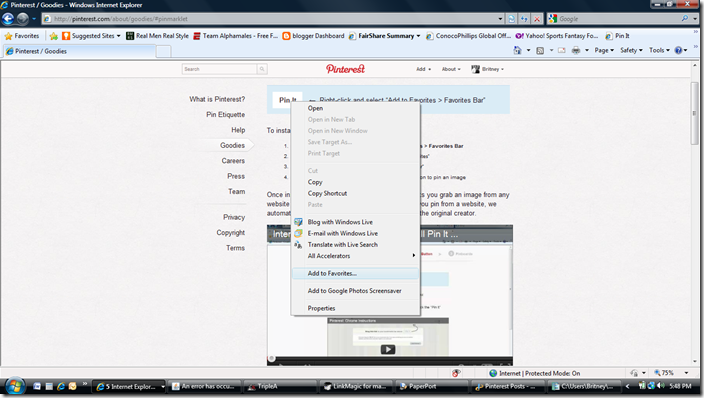Click the volume speaker tray icon

(660, 386)
